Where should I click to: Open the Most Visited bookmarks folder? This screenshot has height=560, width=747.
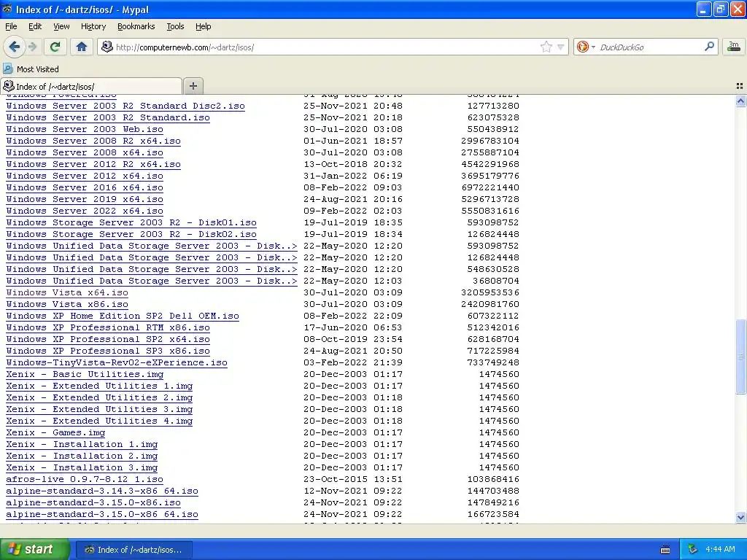point(31,69)
